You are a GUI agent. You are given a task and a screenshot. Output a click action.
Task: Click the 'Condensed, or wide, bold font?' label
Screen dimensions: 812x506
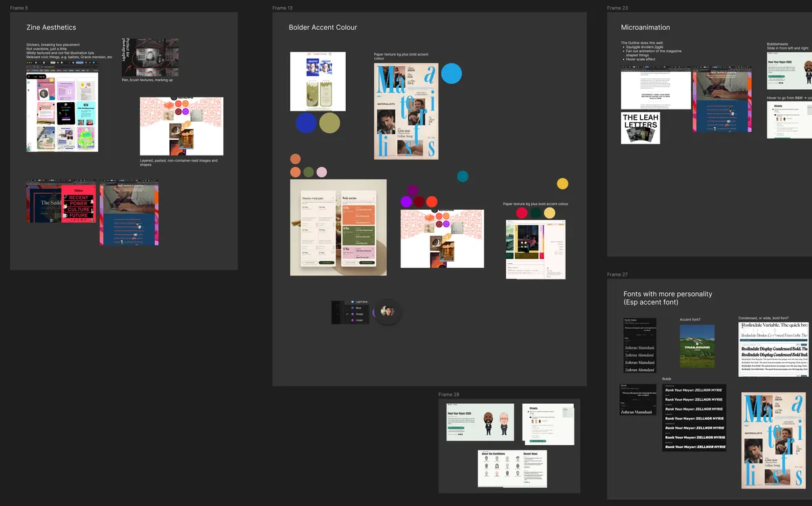(x=763, y=318)
